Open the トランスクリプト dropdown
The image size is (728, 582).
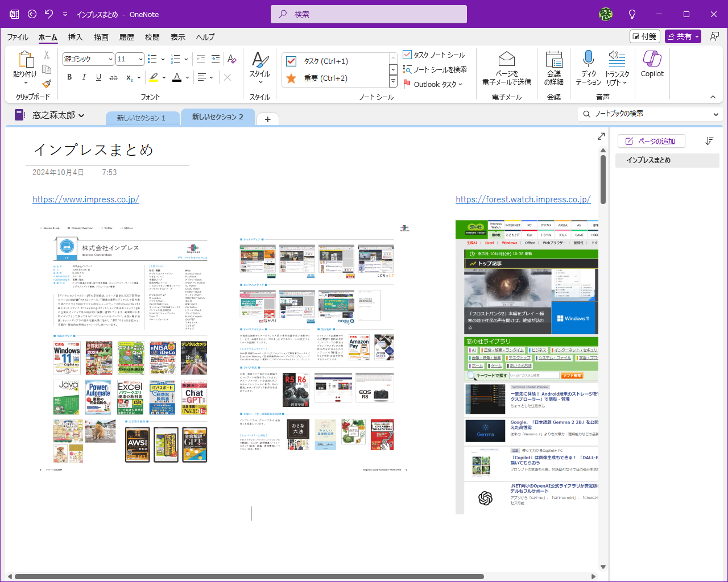[x=617, y=69]
